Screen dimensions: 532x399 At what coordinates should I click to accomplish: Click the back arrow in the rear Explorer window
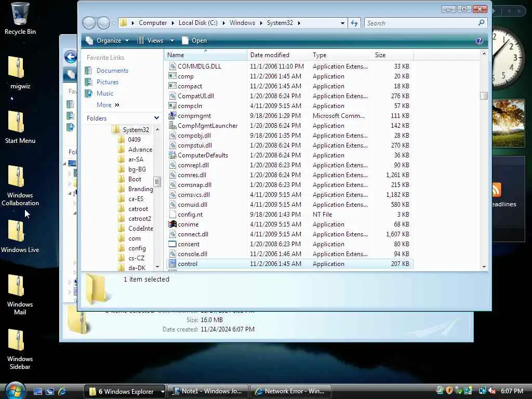[x=71, y=57]
